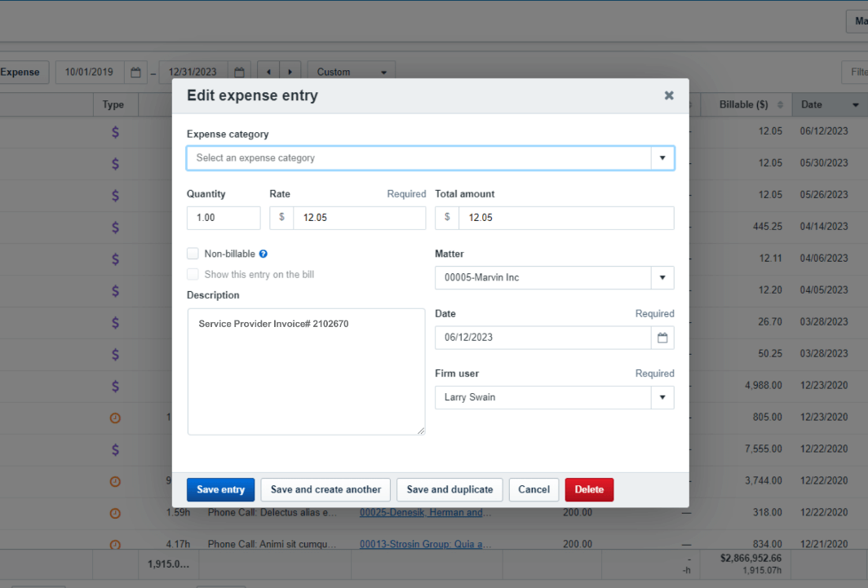Click the 12/21/2020 date cell
The image size is (868, 588).
click(824, 544)
